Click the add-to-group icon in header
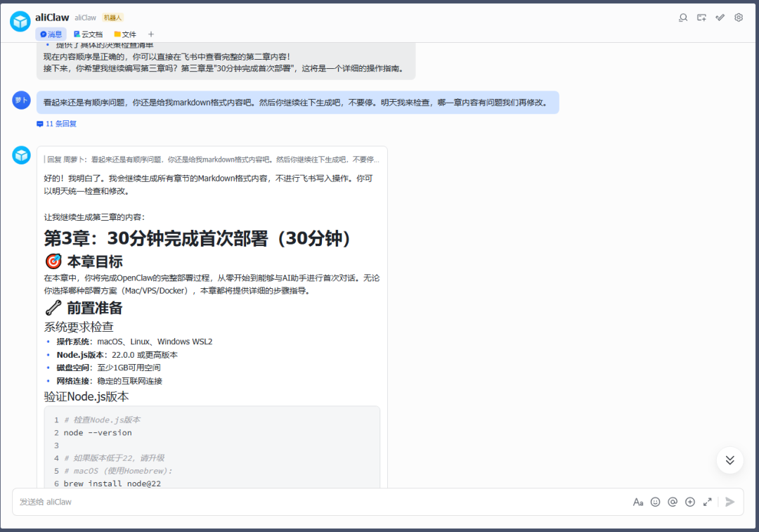Viewport: 759px width, 532px height. click(701, 18)
